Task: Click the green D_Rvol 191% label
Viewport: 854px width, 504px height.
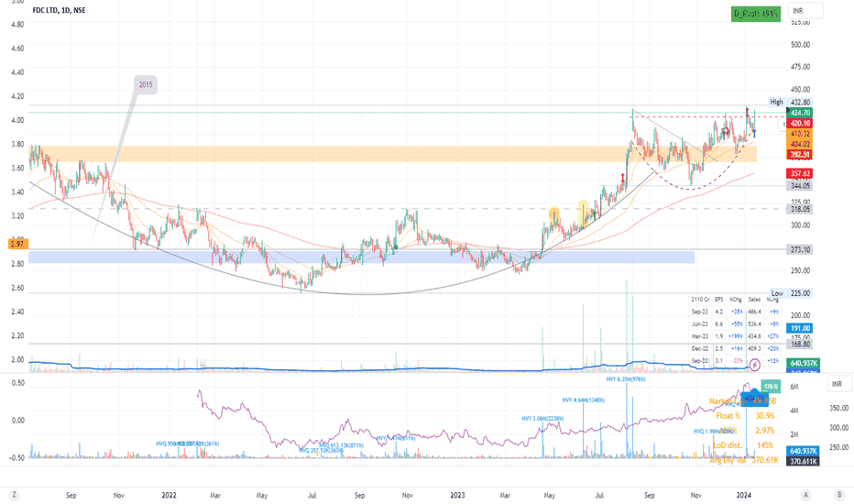Action: [x=756, y=14]
